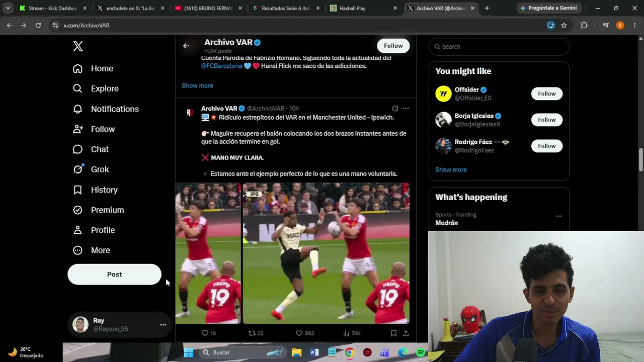Click Ray's account avatar

80,325
